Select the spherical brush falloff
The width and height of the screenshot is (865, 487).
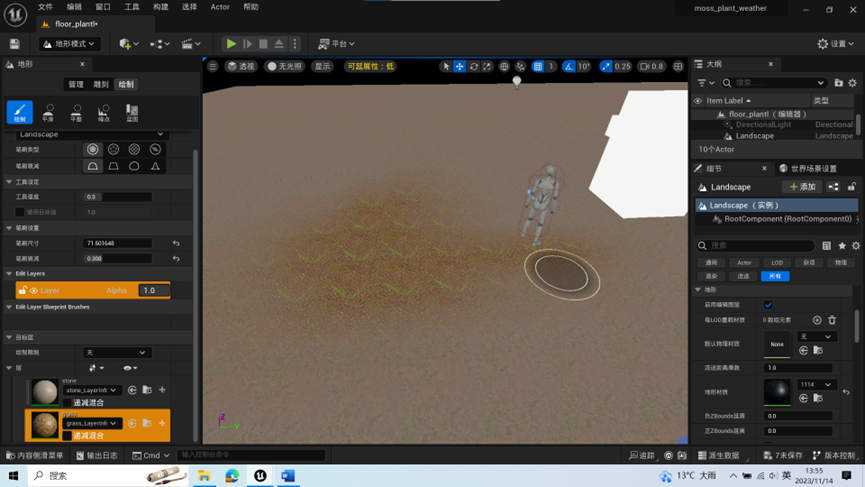coord(134,166)
